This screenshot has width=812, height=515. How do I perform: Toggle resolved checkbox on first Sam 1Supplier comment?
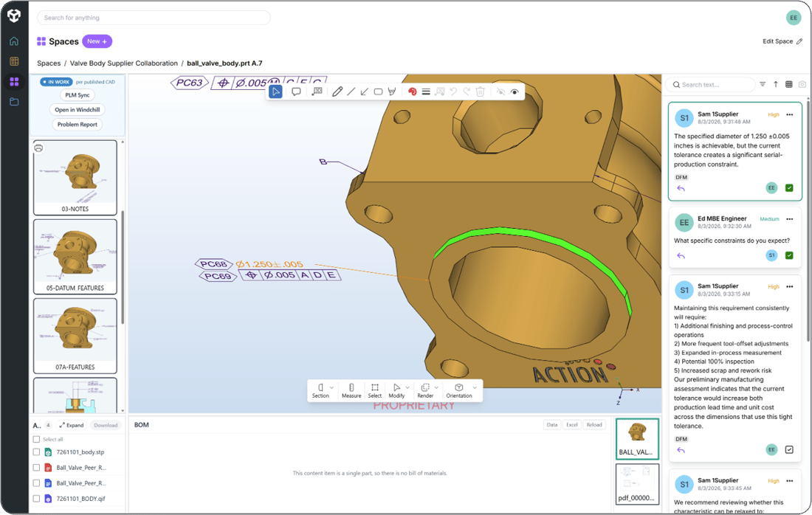tap(789, 188)
